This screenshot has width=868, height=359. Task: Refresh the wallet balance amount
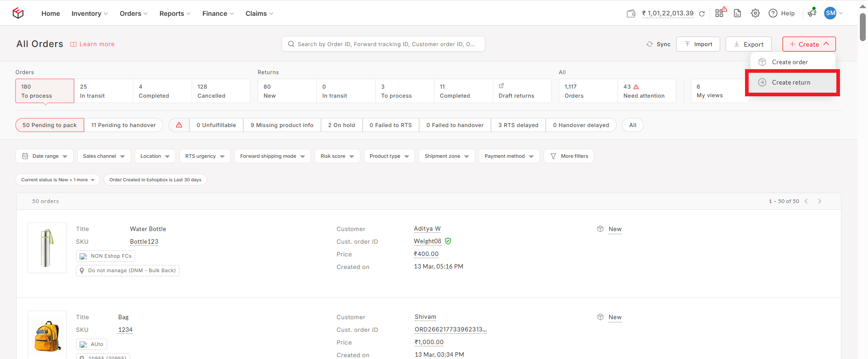(x=702, y=14)
